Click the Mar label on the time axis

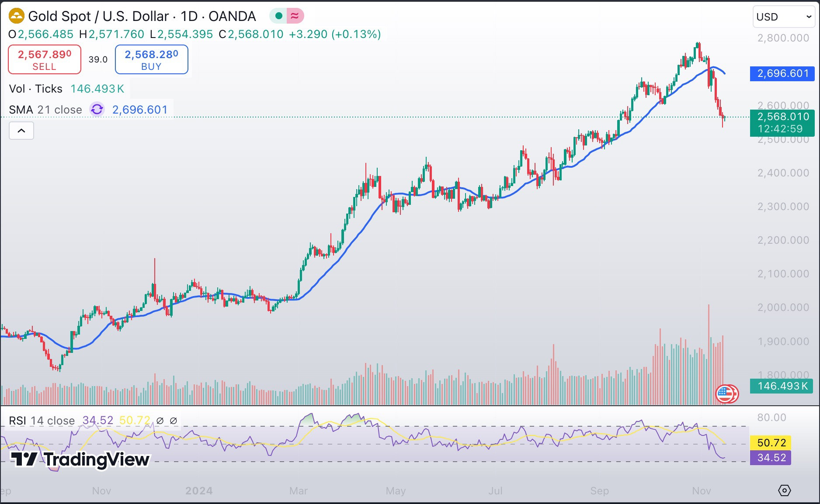pos(299,491)
